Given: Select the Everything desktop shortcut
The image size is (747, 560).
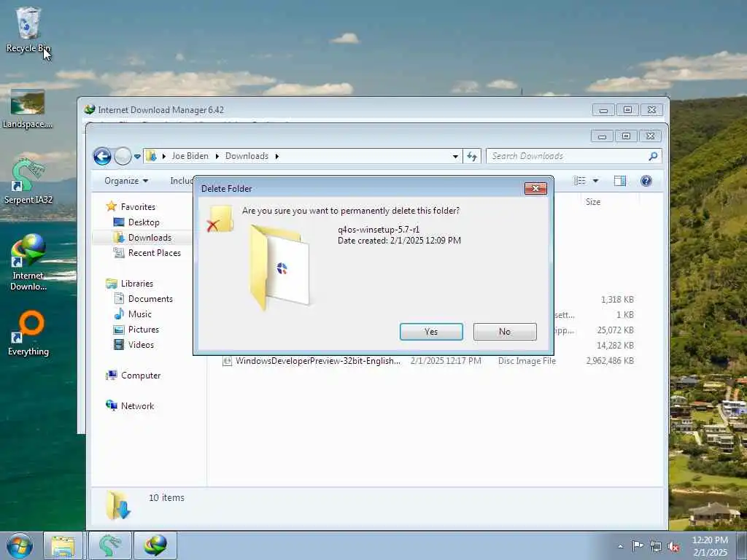Looking at the screenshot, I should (28, 333).
